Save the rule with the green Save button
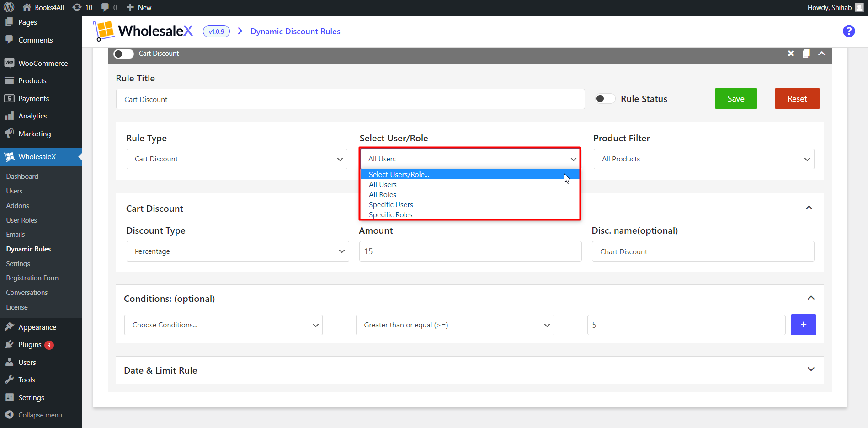The image size is (868, 428). point(736,98)
